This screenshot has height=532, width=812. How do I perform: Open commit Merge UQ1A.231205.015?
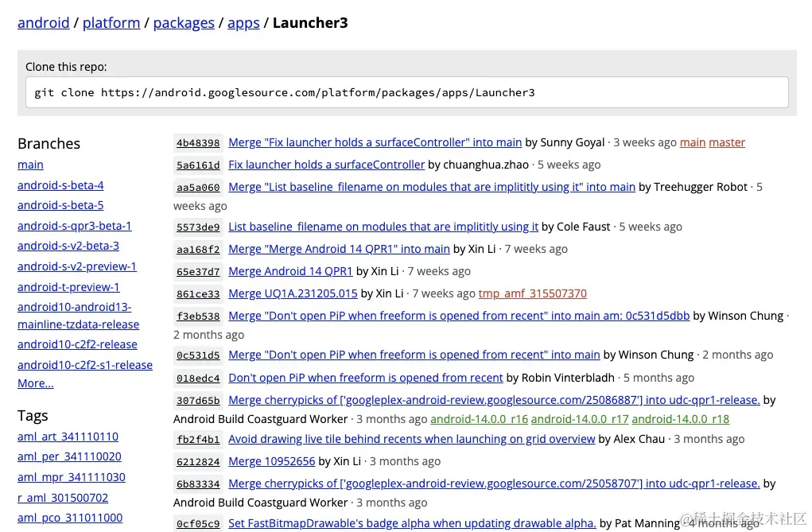coord(293,293)
